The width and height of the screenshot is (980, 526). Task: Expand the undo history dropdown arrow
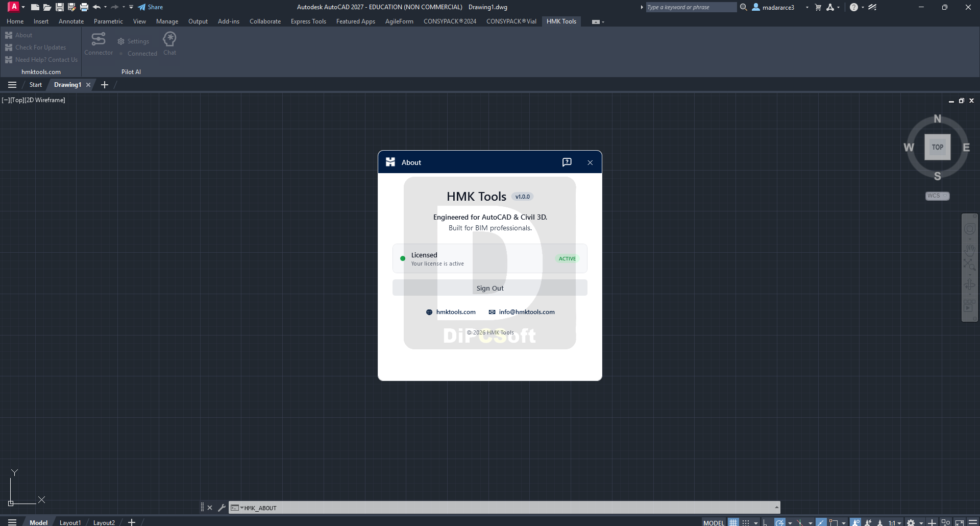[106, 7]
